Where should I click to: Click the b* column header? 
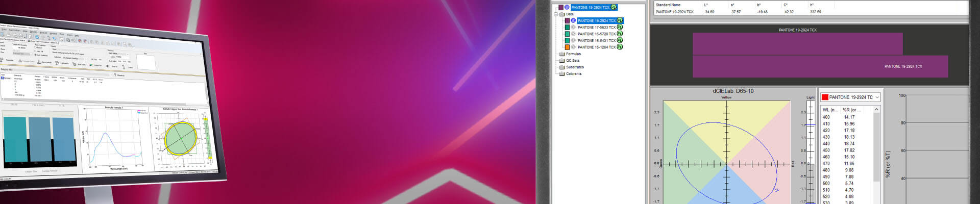point(759,5)
